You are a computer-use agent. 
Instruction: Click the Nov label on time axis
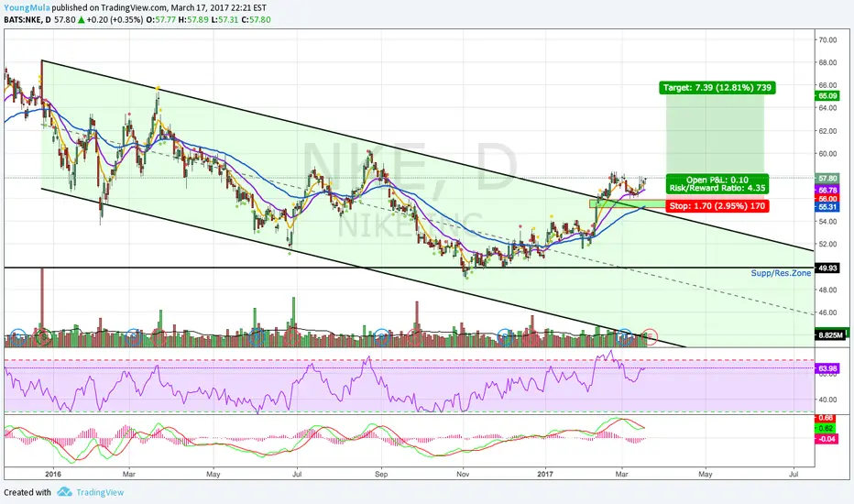pyautogui.click(x=463, y=474)
